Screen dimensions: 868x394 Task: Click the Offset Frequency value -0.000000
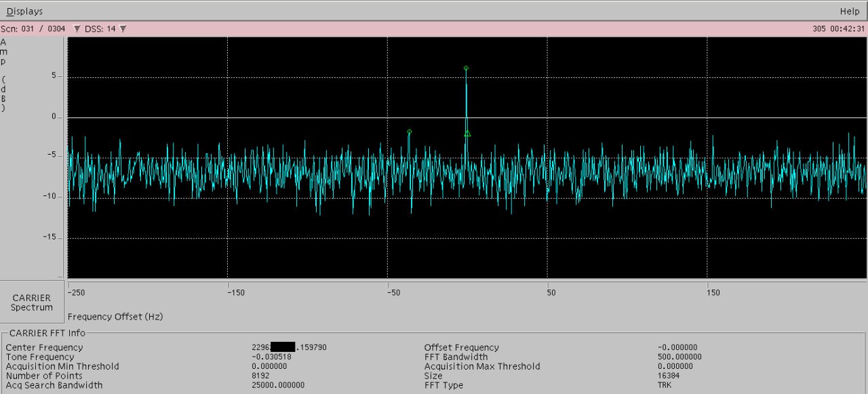pos(677,347)
